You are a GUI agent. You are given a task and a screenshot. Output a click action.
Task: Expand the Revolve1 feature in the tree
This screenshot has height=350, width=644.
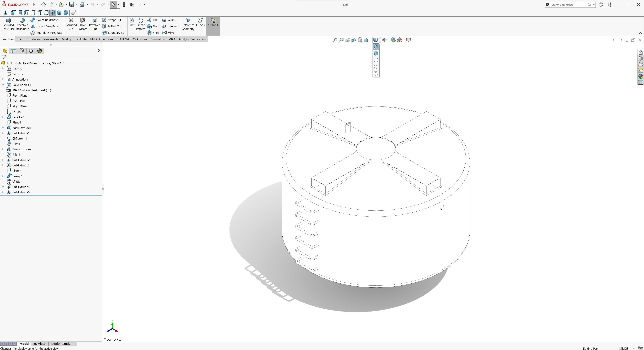tap(3, 117)
